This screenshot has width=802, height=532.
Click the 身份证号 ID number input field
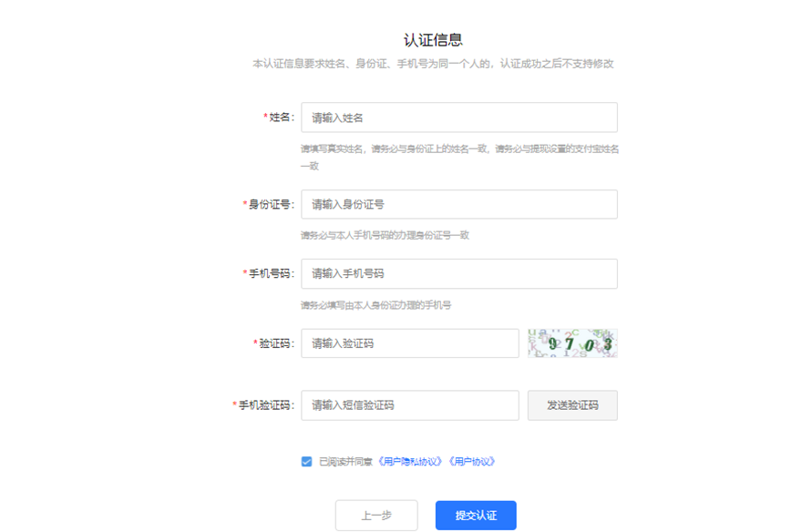coord(460,204)
